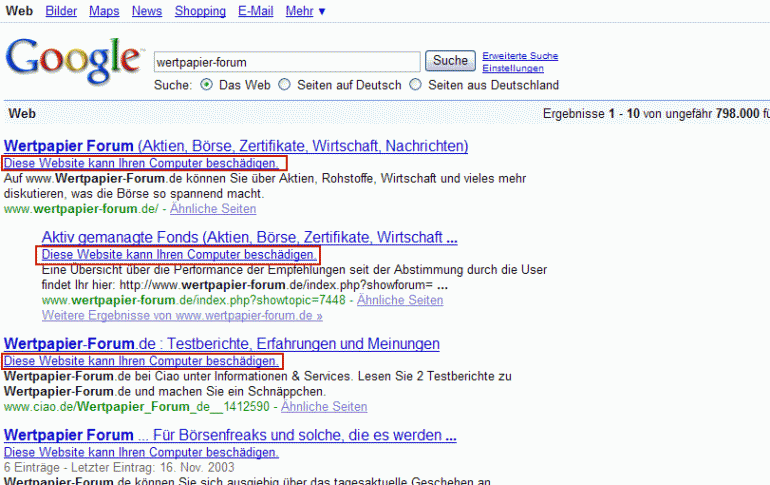Image resolution: width=770 pixels, height=485 pixels.
Task: Open Wertpapier-Forum.de Testberichte, Erfahrungen result
Action: tap(222, 344)
